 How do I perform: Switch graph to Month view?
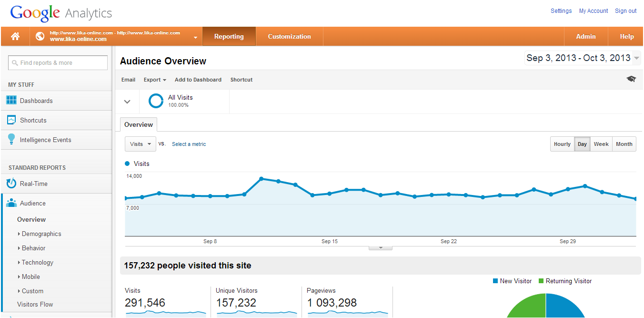tap(624, 144)
